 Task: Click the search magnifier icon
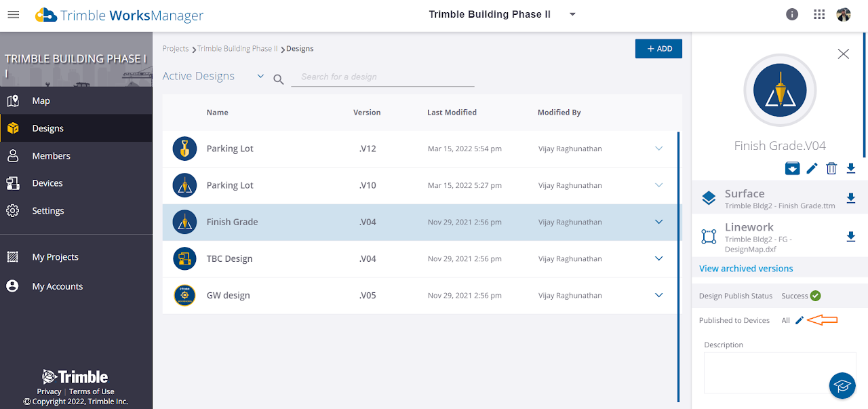click(x=278, y=79)
